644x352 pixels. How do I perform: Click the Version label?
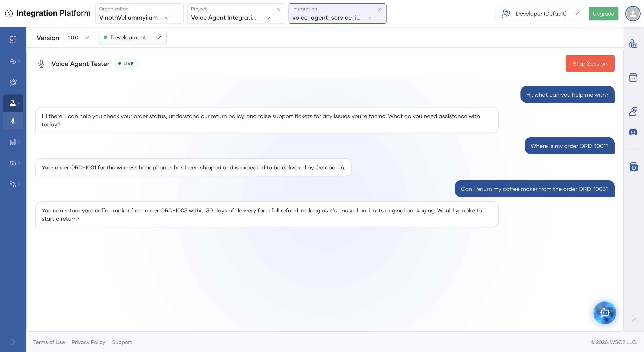pyautogui.click(x=48, y=38)
